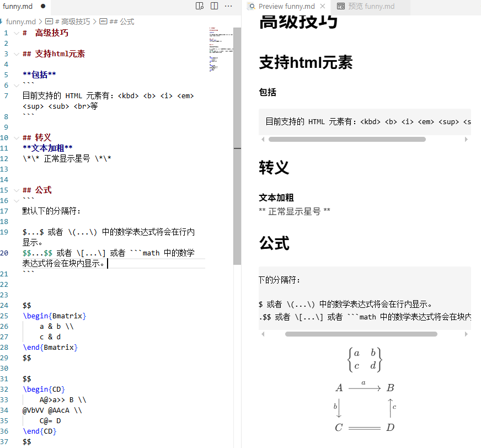Click the bold 文本加粗 text in preview
481x448 pixels.
coord(276,198)
